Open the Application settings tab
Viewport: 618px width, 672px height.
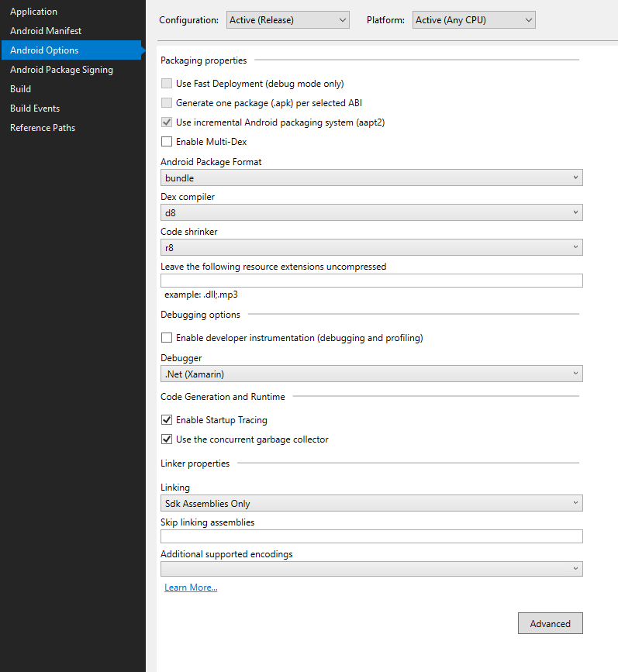pos(33,12)
